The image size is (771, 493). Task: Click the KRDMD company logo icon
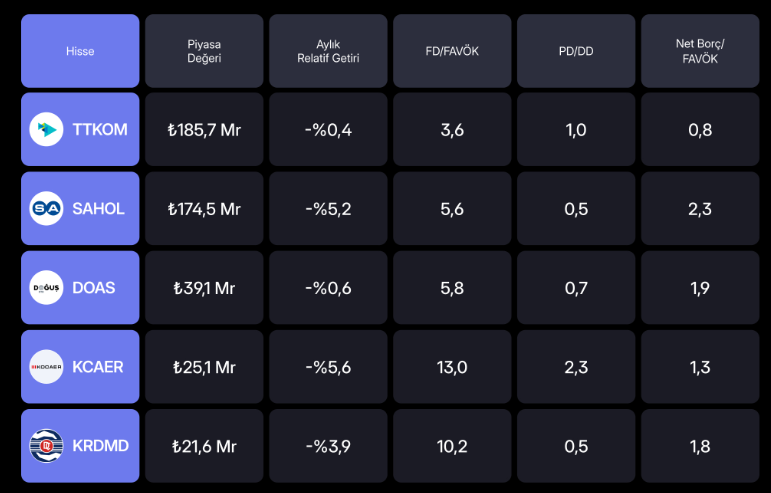click(x=46, y=446)
